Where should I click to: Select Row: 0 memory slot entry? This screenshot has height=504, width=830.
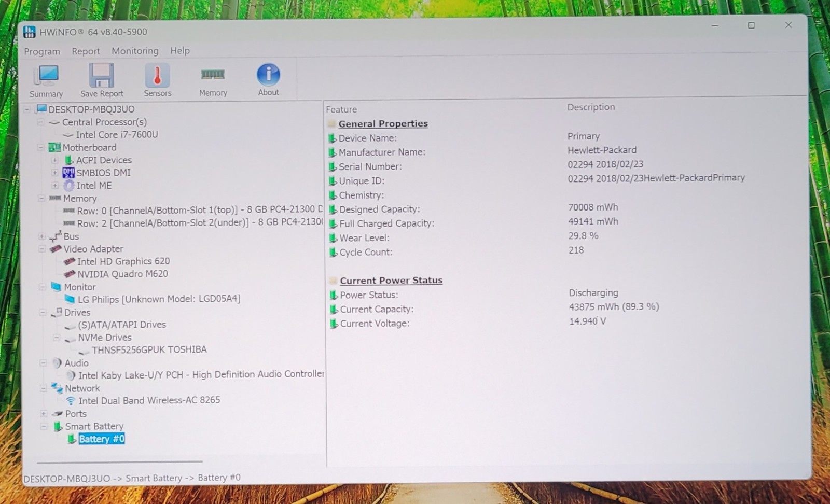tap(200, 210)
